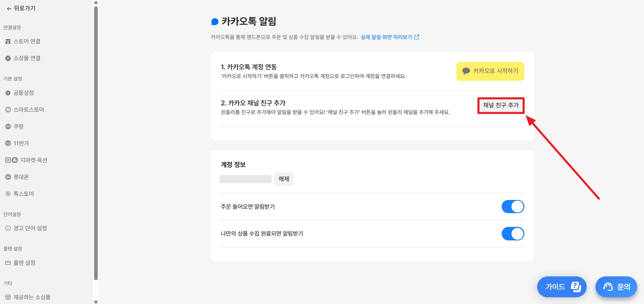The width and height of the screenshot is (644, 304).
Task: Click the external link icon after 미리보기
Action: (417, 37)
